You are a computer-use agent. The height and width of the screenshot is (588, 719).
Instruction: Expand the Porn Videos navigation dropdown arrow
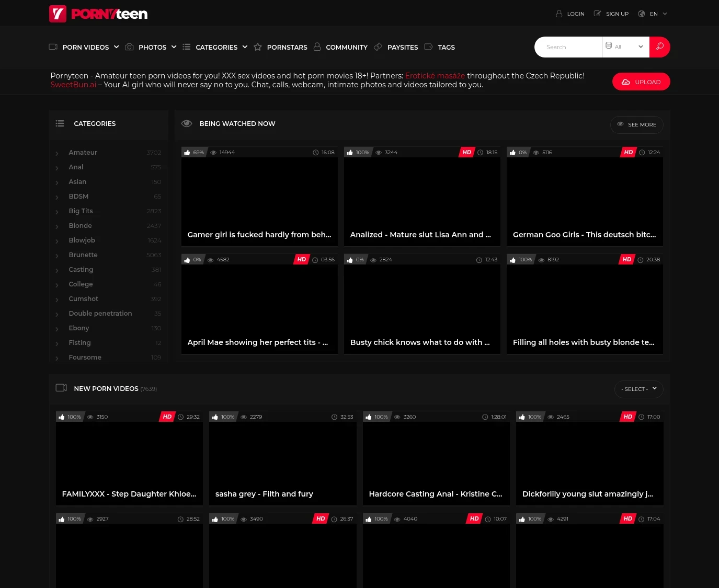point(117,47)
